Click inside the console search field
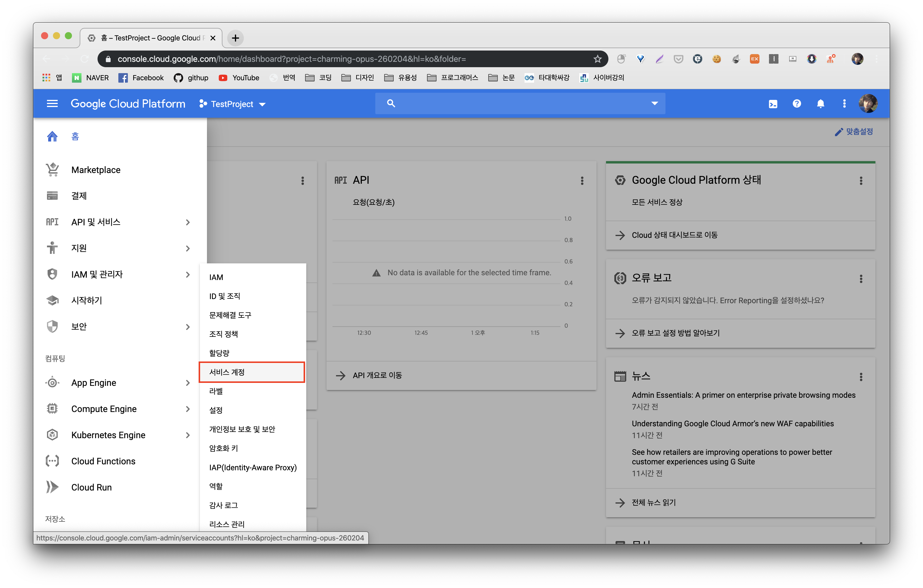 517,103
